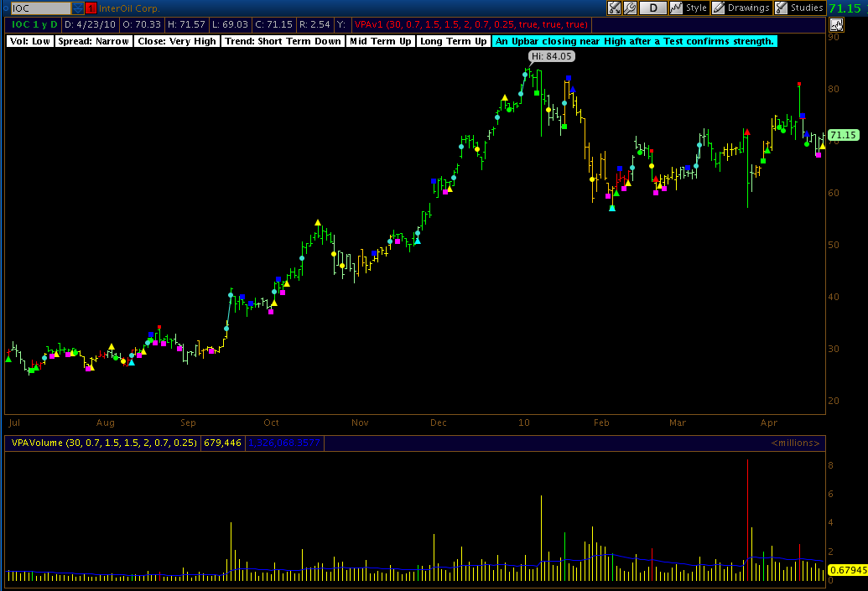Screen dimensions: 868x591
Task: Click the red link color number 1 box
Action: pos(91,8)
